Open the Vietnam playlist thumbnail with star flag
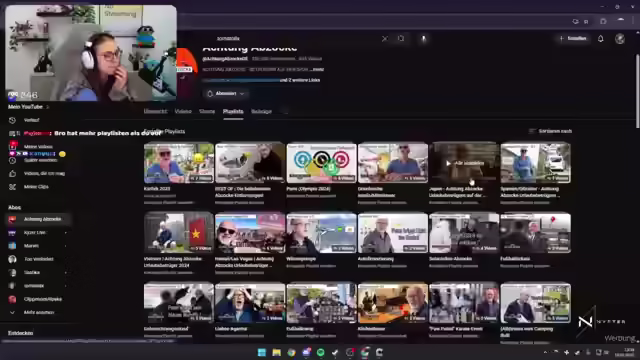 178,233
